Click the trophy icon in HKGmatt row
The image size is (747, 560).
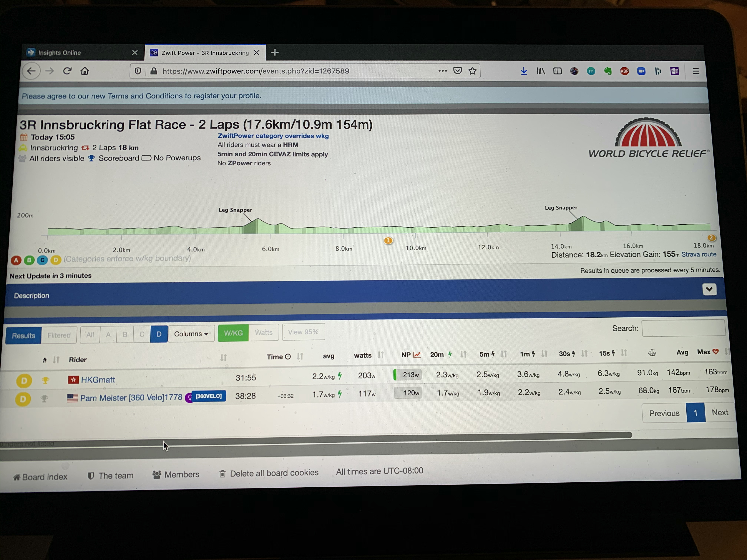click(45, 380)
